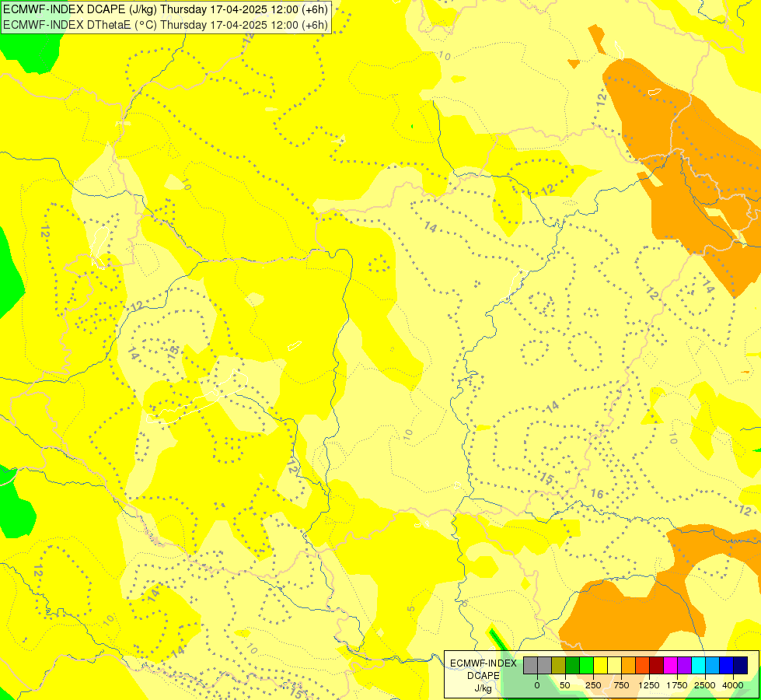Click the DCAPE (J/kg) title line

(x=166, y=9)
